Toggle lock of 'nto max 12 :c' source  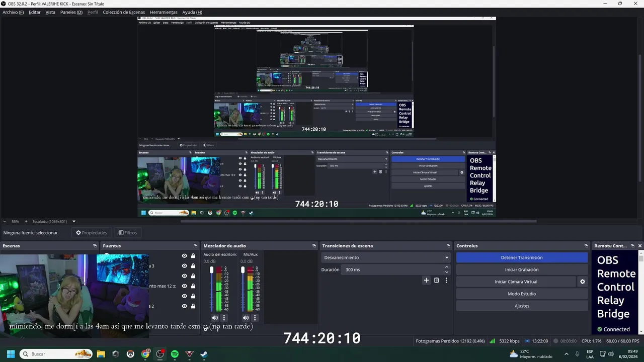click(x=193, y=286)
